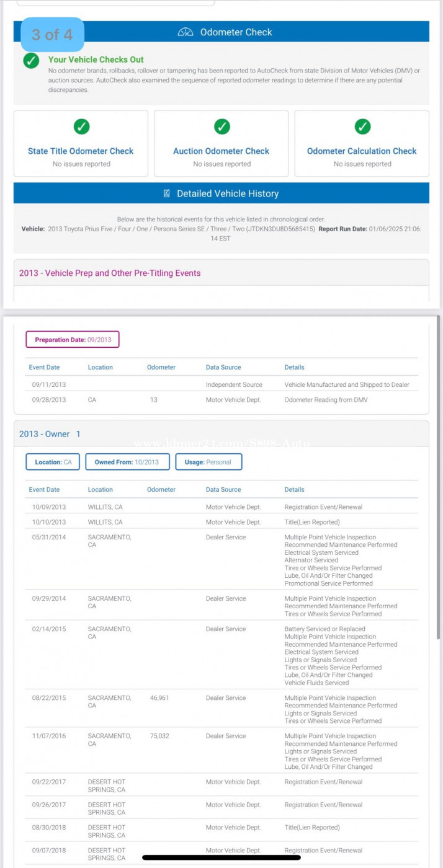
Task: Click 'Independent Source' data source
Action: pyautogui.click(x=234, y=384)
